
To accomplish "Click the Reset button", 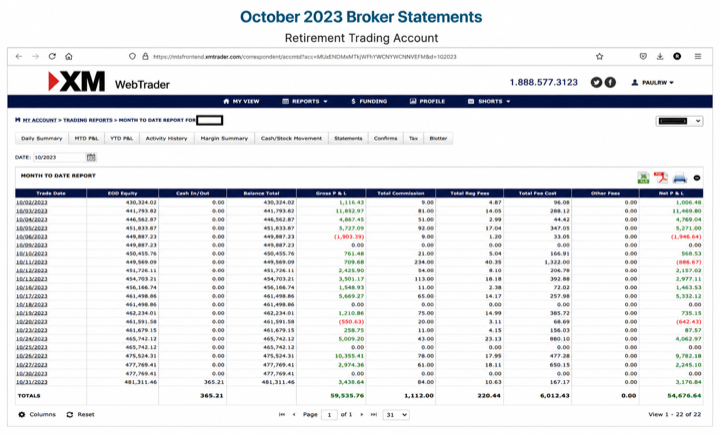I will coord(80,415).
